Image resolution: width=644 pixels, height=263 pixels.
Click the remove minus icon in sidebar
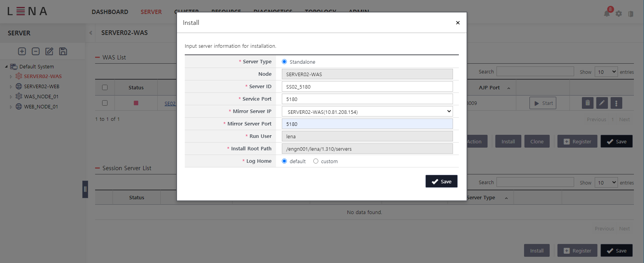coord(36,51)
